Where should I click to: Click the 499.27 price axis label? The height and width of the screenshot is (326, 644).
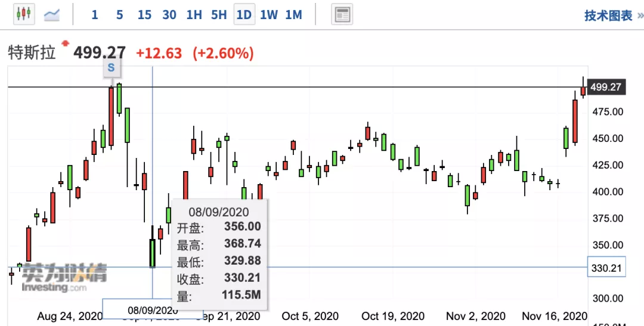(x=606, y=87)
